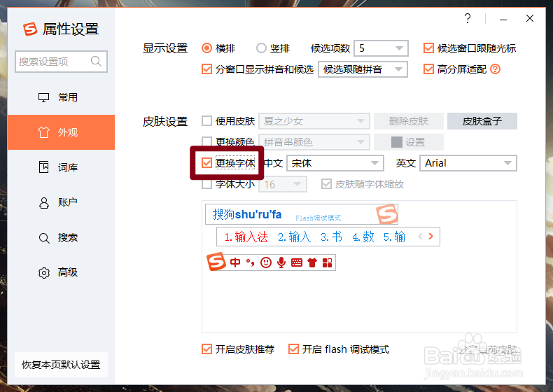This screenshot has height=392, width=553.
Task: Click the 删除皮肤 button
Action: pos(409,121)
